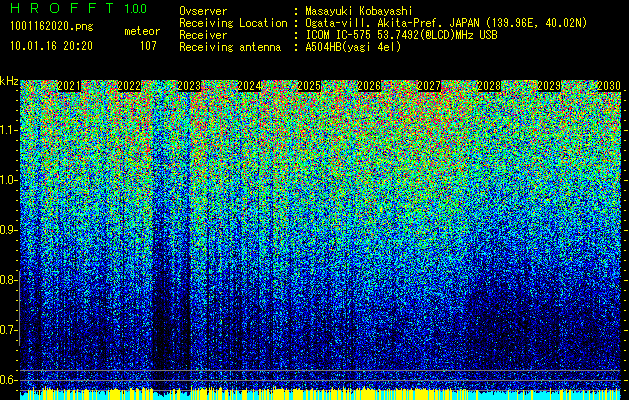This screenshot has height=400, width=629.
Task: Click the 2029 time marker label
Action: (x=549, y=86)
